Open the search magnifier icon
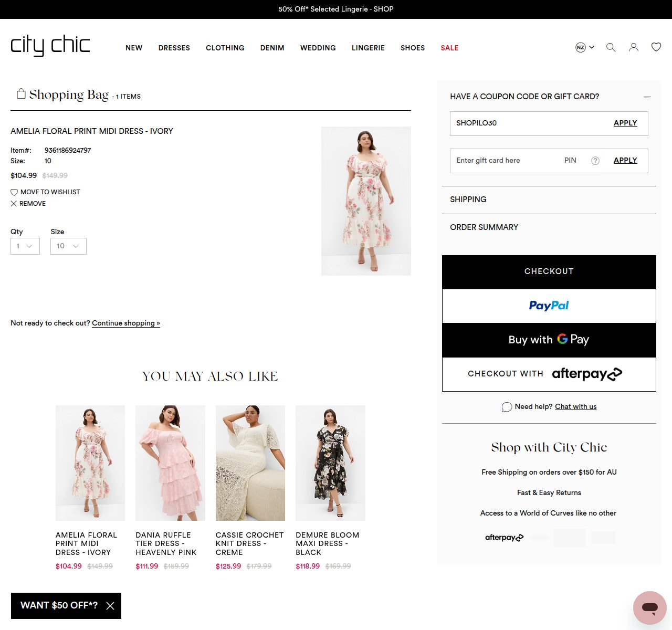 pyautogui.click(x=611, y=47)
